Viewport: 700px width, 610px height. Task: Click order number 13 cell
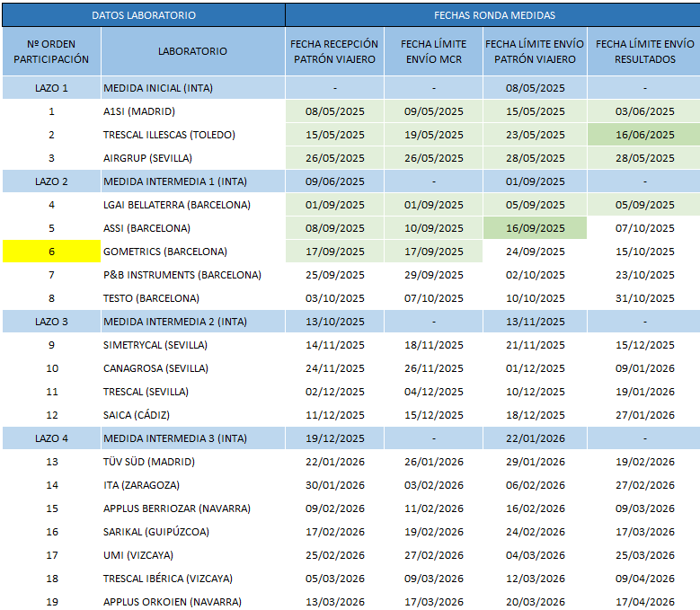pyautogui.click(x=51, y=462)
